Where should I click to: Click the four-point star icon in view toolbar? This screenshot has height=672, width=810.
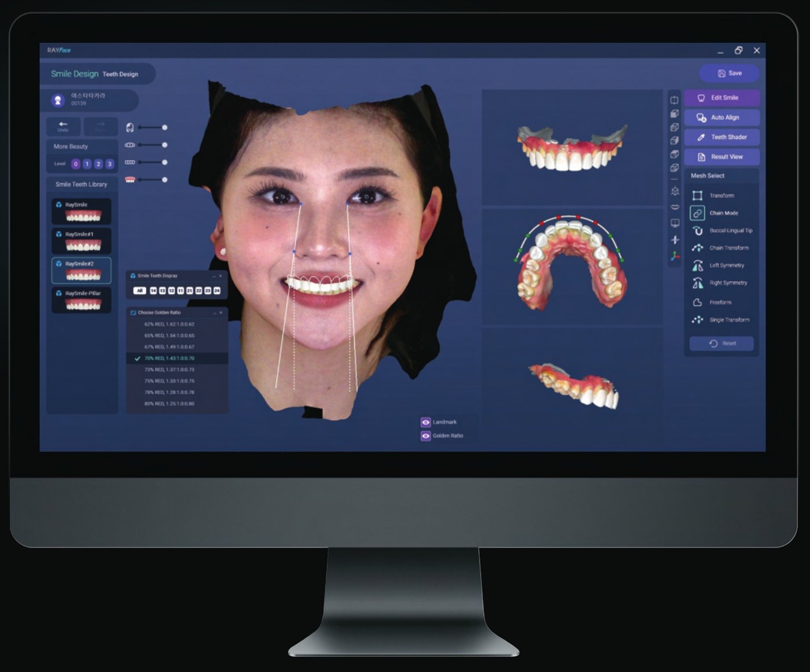point(675,239)
